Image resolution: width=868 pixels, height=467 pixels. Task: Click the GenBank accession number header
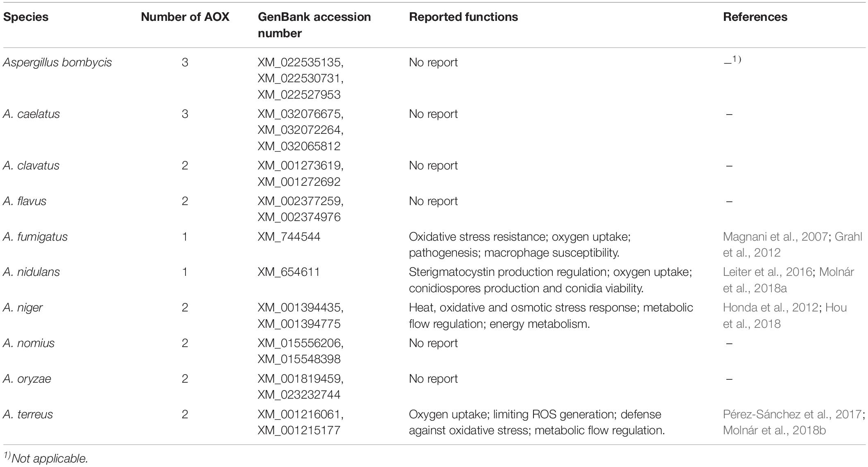[x=314, y=25]
